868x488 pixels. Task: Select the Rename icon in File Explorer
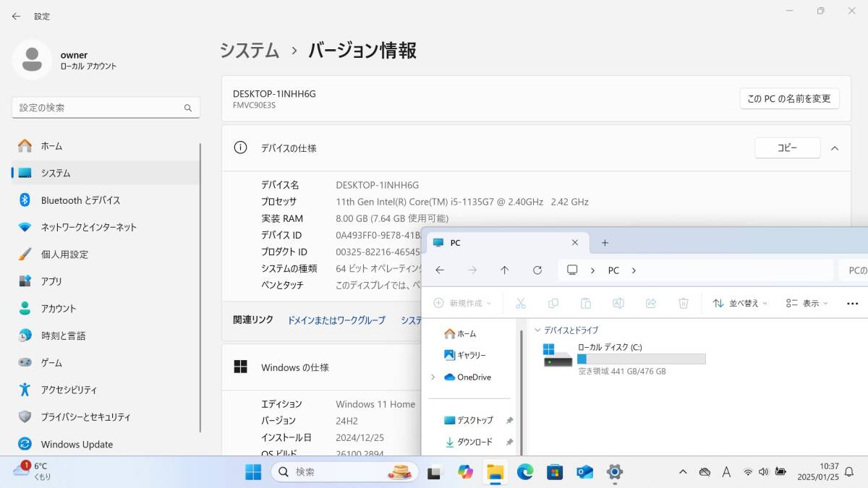click(x=618, y=302)
